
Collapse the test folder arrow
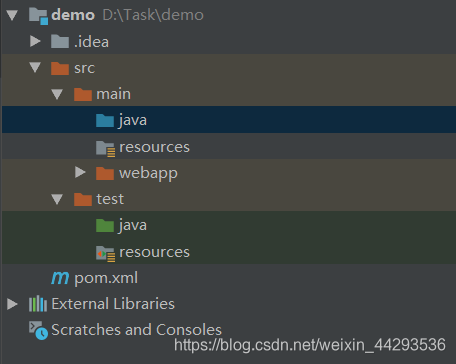click(57, 199)
